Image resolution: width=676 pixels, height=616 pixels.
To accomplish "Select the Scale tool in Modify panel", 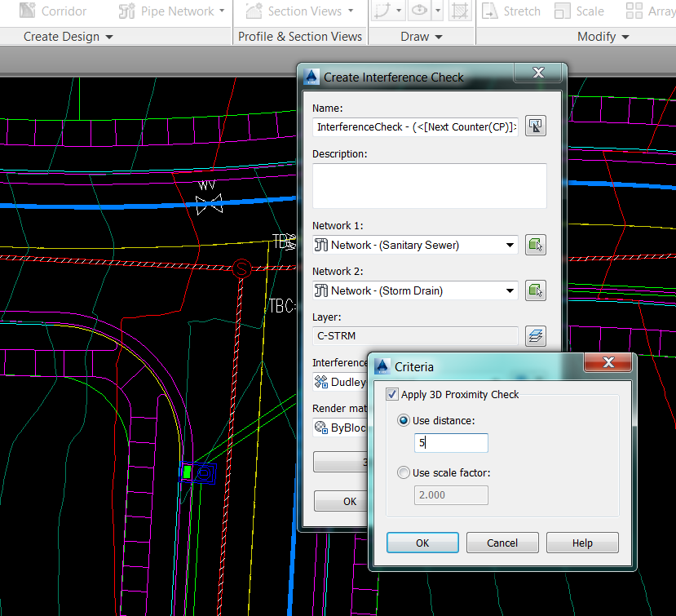I will pyautogui.click(x=561, y=11).
